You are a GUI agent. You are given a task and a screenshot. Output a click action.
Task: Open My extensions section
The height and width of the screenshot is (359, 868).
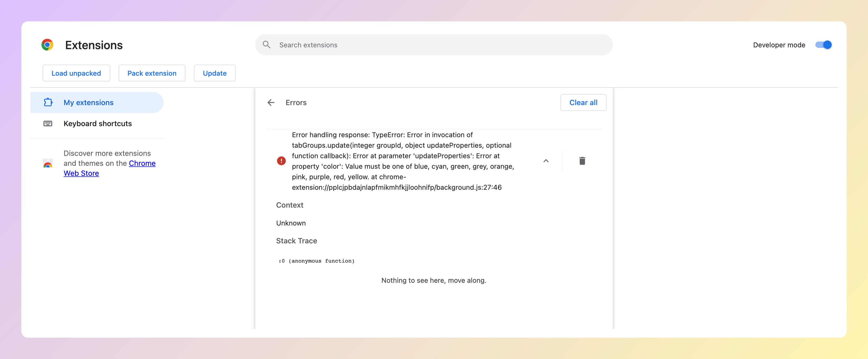click(97, 102)
